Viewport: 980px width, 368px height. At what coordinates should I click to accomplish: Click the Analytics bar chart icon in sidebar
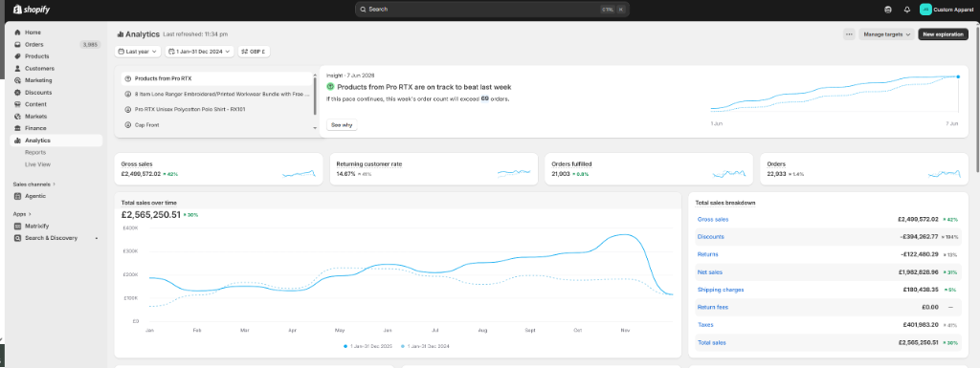coord(17,141)
